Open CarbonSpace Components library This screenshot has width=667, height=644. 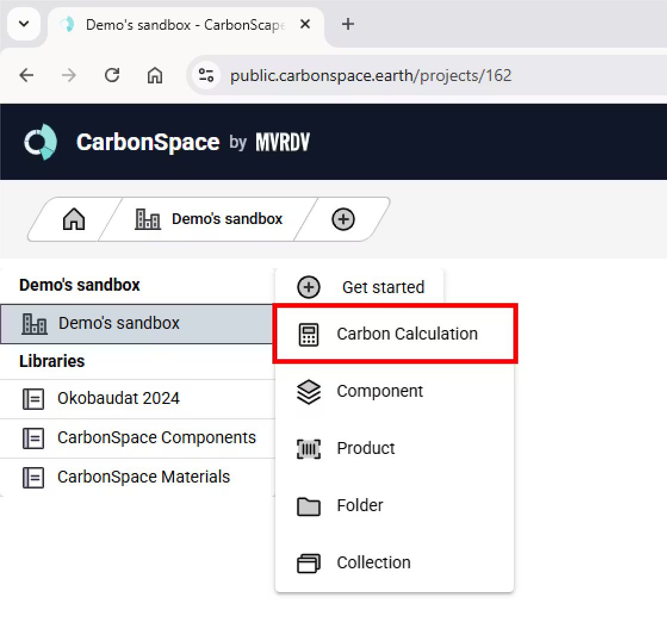pos(156,438)
